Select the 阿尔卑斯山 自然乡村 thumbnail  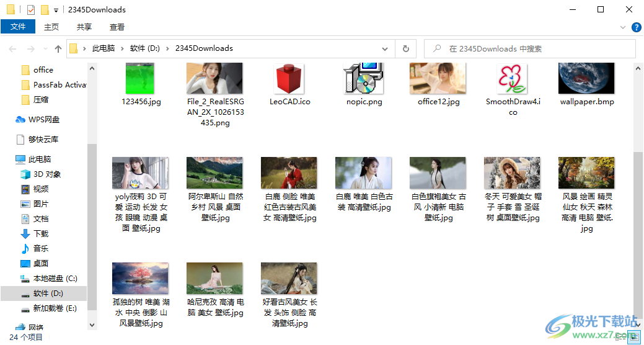(214, 172)
